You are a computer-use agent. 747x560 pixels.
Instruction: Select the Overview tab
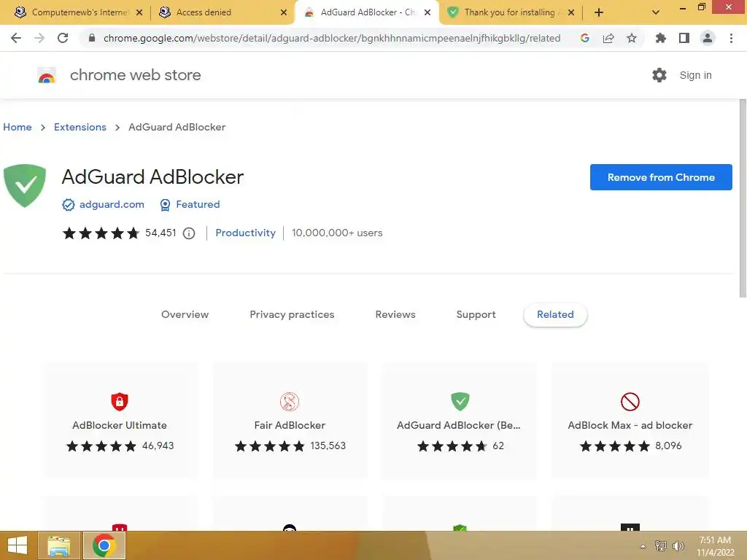pos(185,314)
